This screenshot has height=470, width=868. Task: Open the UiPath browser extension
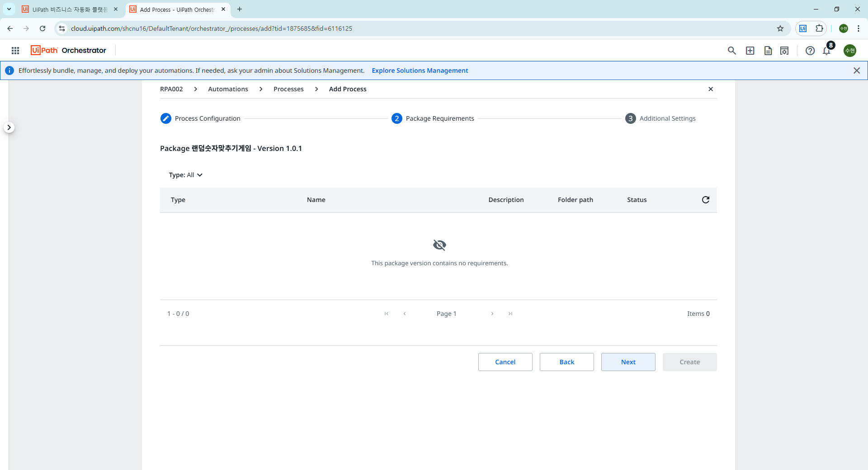pyautogui.click(x=803, y=28)
